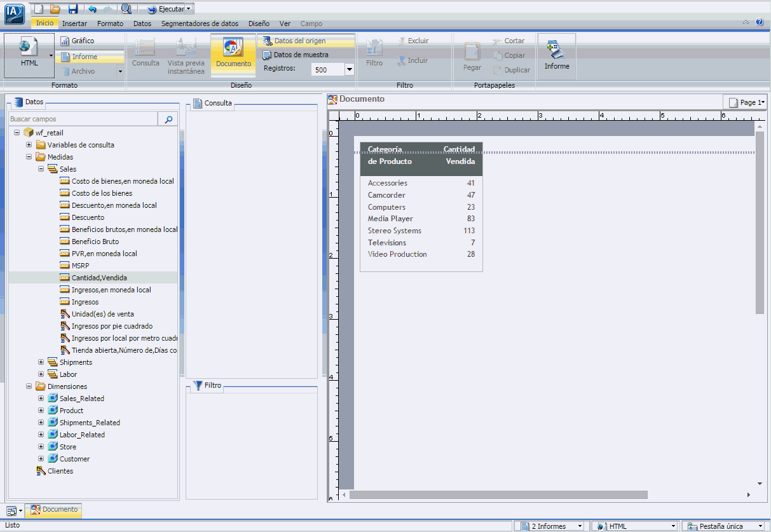The image size is (771, 532).
Task: Click the Categoría de Producto column header
Action: [390, 155]
